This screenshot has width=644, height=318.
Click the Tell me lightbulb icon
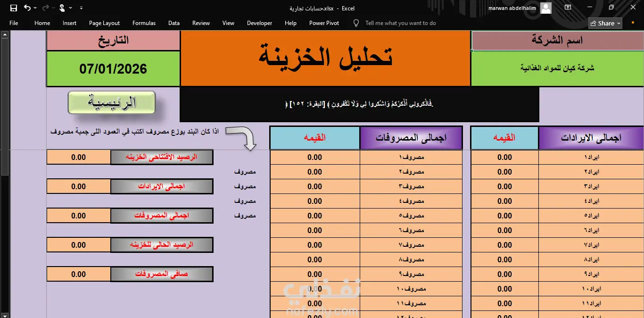[x=356, y=23]
